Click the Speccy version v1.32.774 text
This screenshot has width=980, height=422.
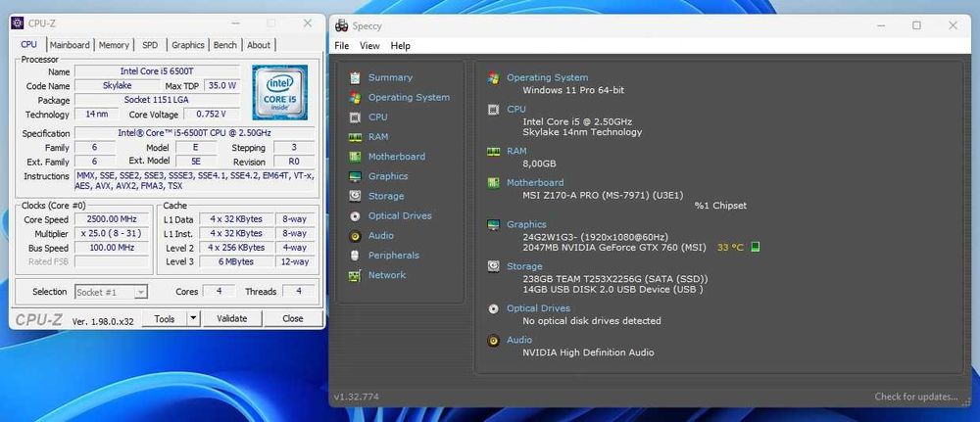pyautogui.click(x=357, y=397)
